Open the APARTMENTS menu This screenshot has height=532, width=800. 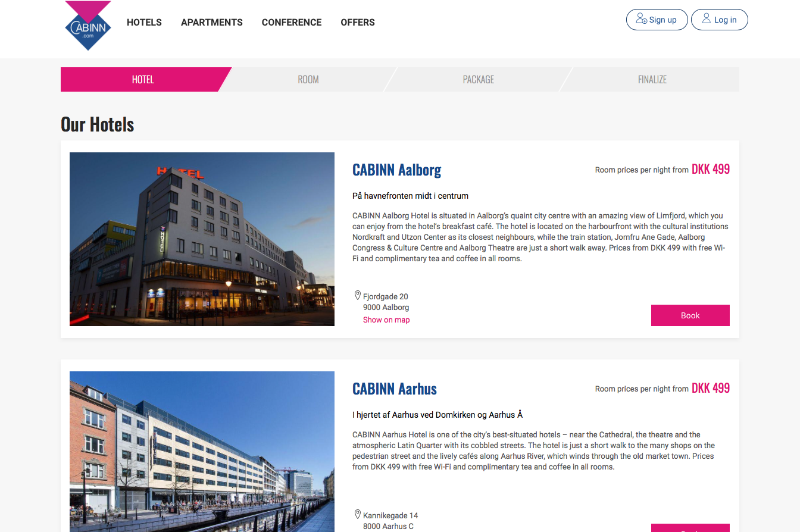212,22
